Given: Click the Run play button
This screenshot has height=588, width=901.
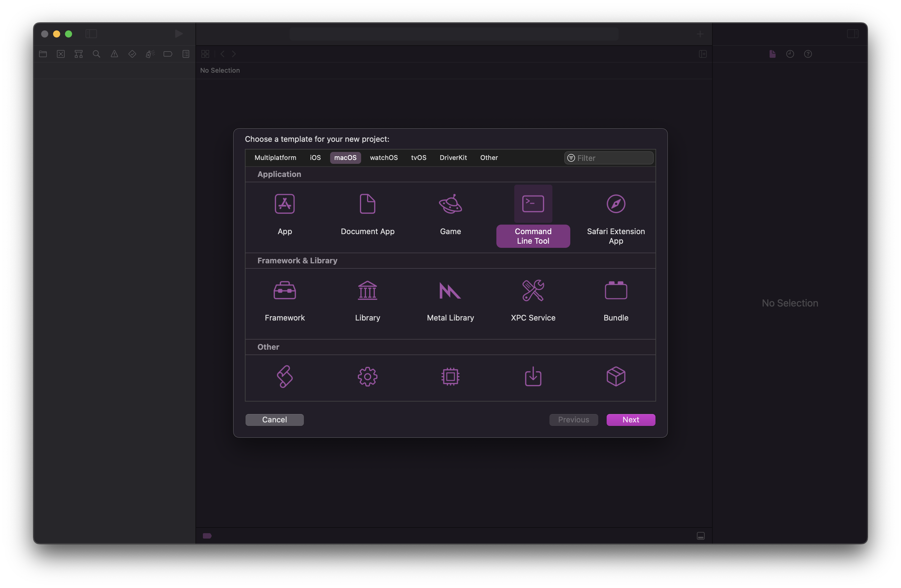Looking at the screenshot, I should tap(179, 34).
